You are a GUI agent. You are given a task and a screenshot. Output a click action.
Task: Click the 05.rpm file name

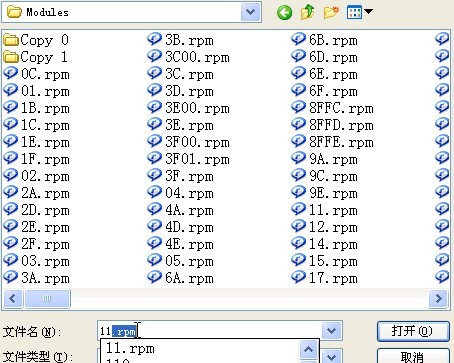[x=189, y=262]
